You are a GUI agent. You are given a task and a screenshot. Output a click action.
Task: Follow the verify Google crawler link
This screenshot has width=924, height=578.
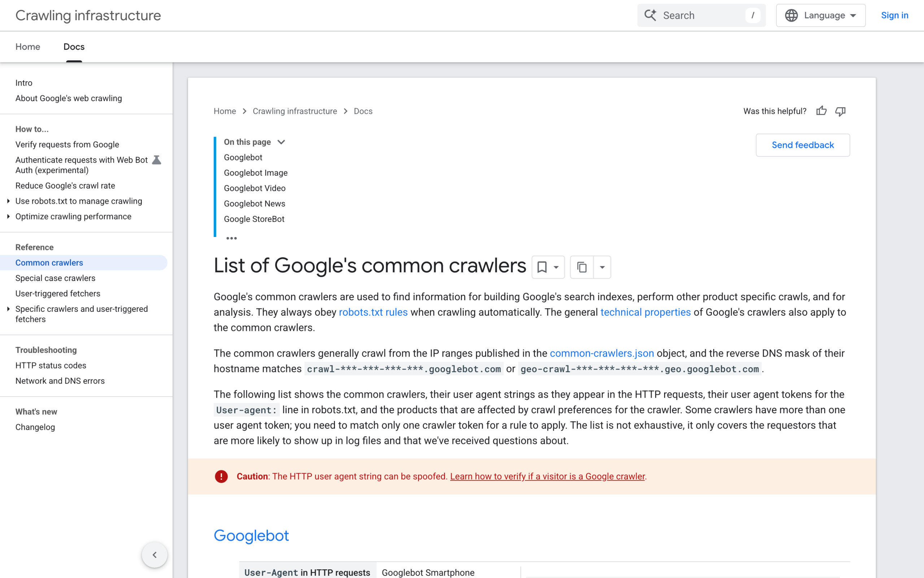(x=548, y=476)
